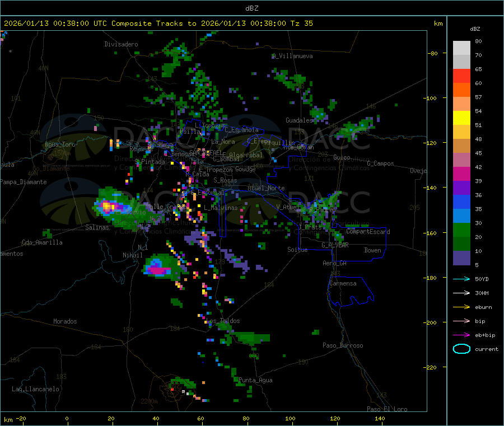Click the yellow 54 dBZ legend swatch
Screen dimensions: 504x426
pos(461,118)
